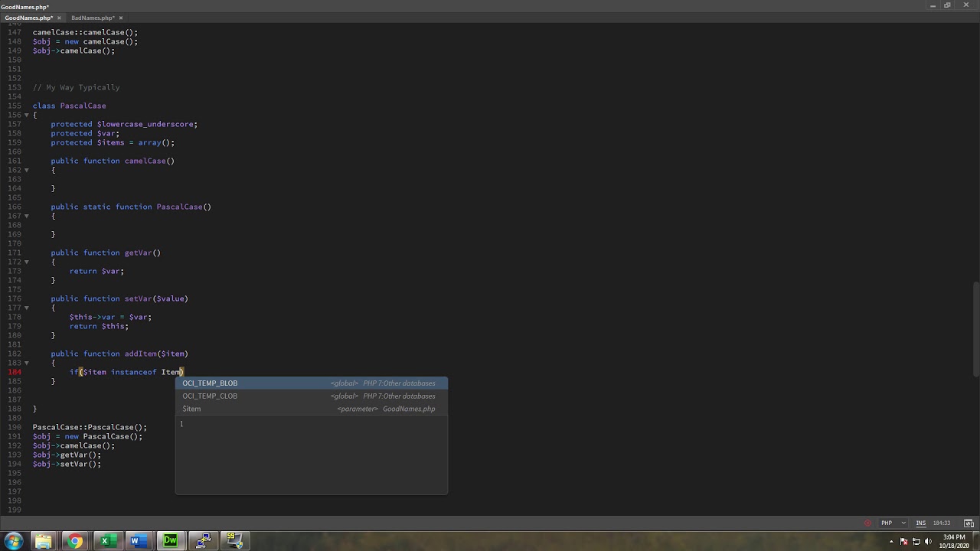Open the volume control speaker icon
This screenshot has height=551, width=980.
point(928,542)
